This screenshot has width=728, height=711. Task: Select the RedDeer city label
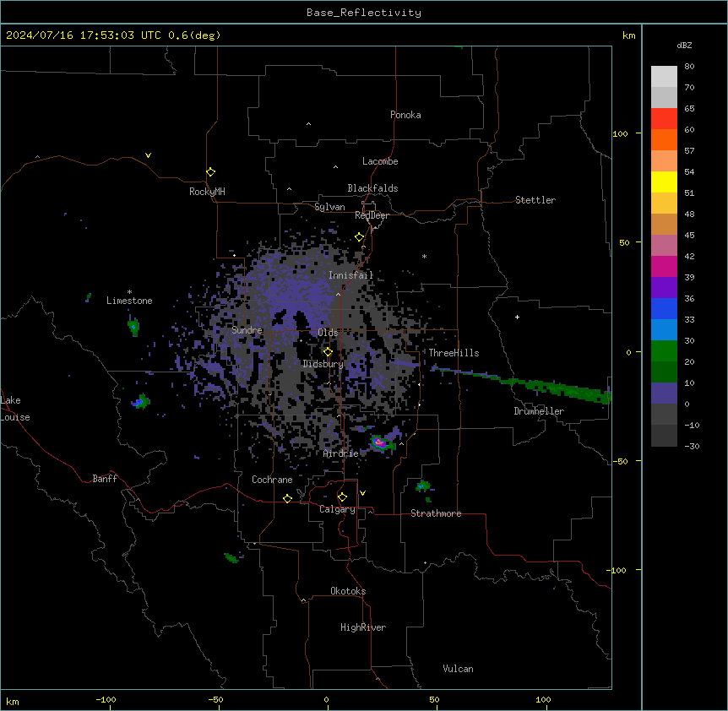click(x=372, y=215)
